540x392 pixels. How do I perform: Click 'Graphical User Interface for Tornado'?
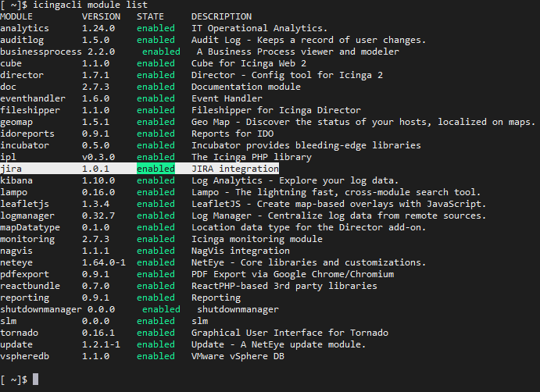(290, 333)
